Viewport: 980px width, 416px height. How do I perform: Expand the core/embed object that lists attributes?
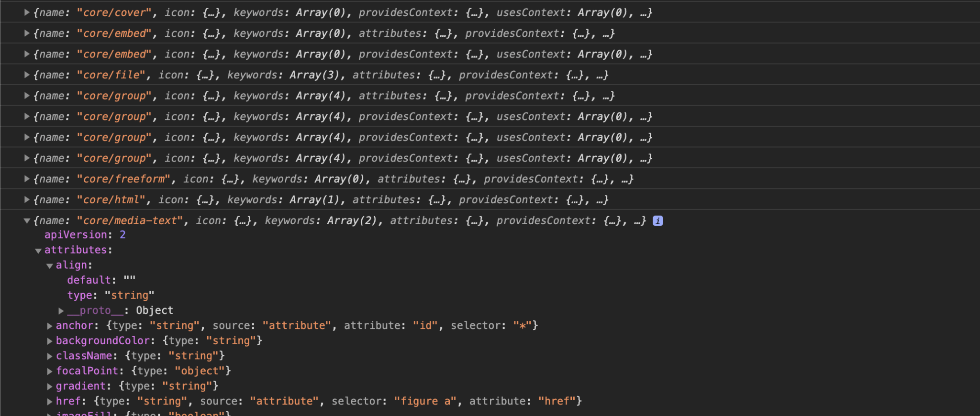[x=27, y=33]
